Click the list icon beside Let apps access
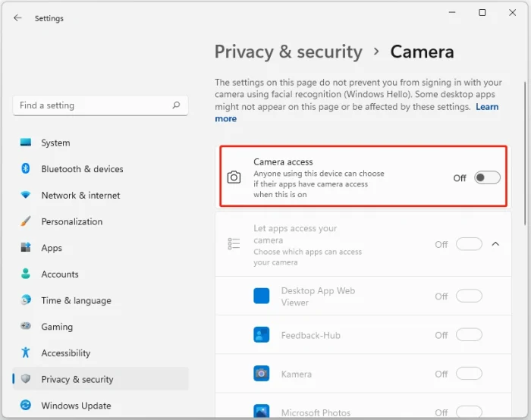The image size is (531, 420). pos(234,243)
